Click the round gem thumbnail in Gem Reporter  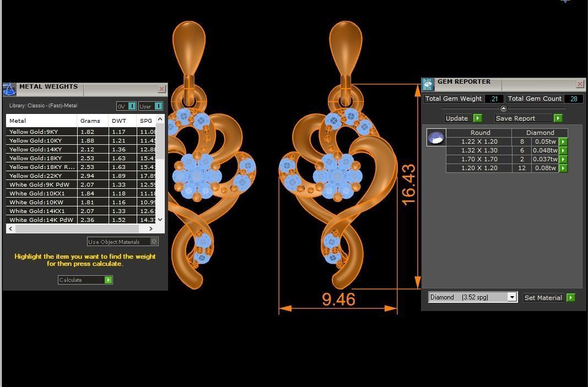coord(436,138)
